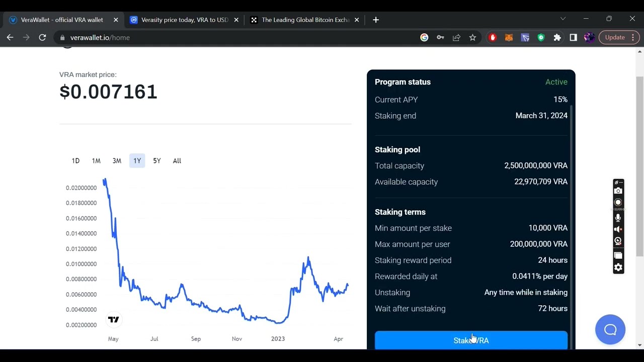Switch to The Leading Global Bitcoin Exchange tab

pos(305,20)
